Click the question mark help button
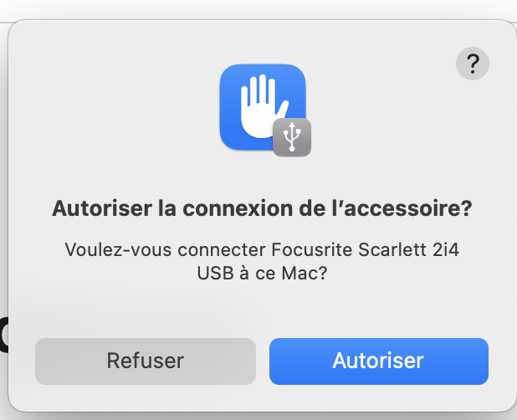517x420 pixels. (x=473, y=64)
